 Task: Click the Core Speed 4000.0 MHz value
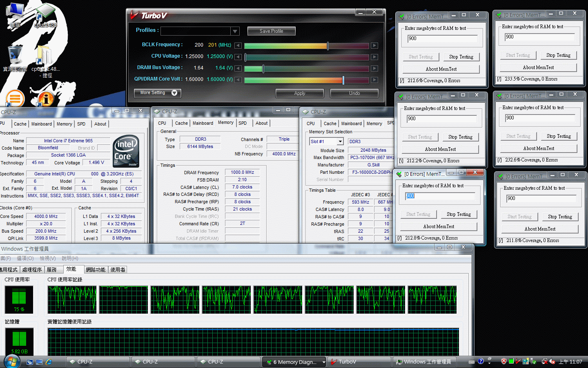tap(46, 216)
